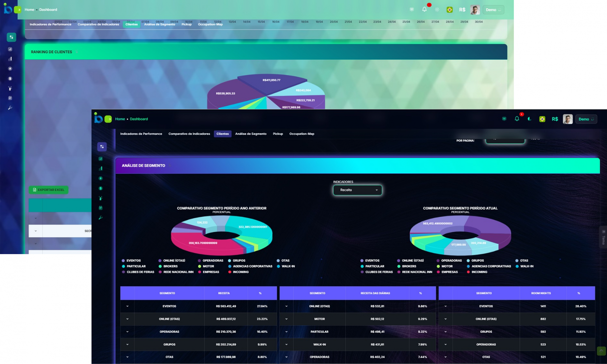Click the green sidebar expand arrow in the dark header
This screenshot has width=607, height=364.
point(108,119)
